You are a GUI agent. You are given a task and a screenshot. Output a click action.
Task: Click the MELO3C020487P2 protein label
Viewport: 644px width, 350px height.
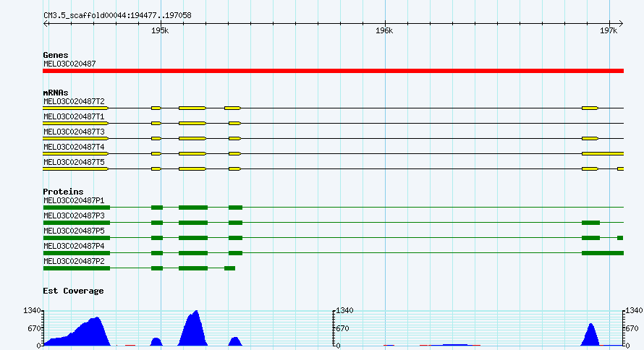pyautogui.click(x=74, y=261)
